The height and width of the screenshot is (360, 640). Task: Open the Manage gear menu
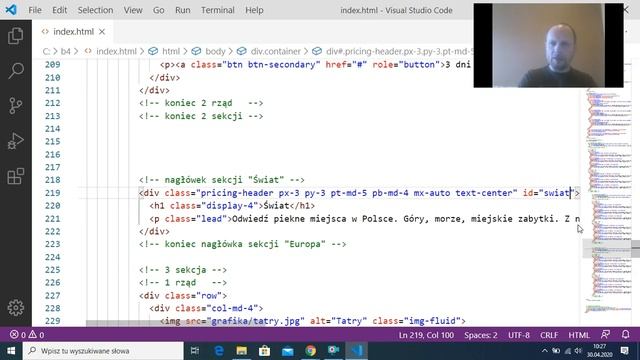click(x=16, y=308)
